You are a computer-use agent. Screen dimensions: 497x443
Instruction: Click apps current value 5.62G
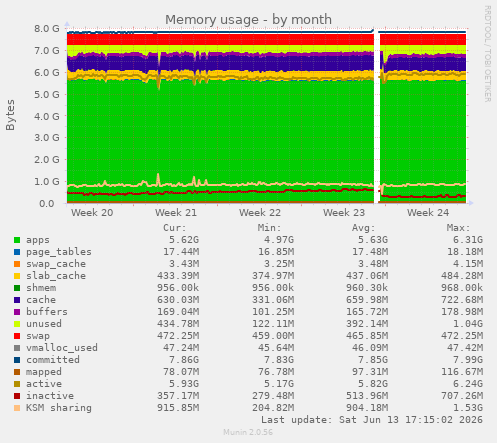pyautogui.click(x=184, y=240)
